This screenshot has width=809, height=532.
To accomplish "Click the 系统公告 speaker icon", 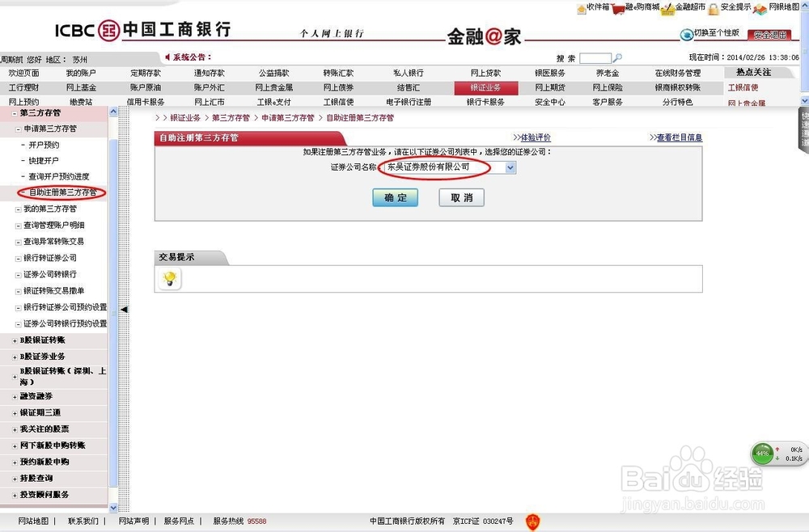I will [167, 57].
